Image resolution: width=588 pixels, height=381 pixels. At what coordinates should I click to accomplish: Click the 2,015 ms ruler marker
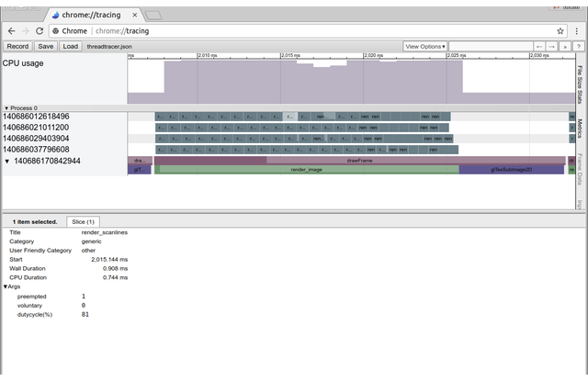(x=290, y=55)
